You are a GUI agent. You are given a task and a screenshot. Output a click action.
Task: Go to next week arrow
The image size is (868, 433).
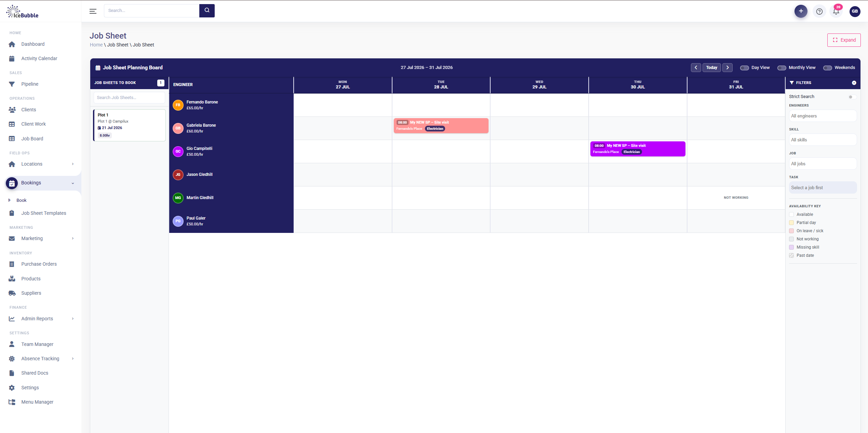click(727, 68)
